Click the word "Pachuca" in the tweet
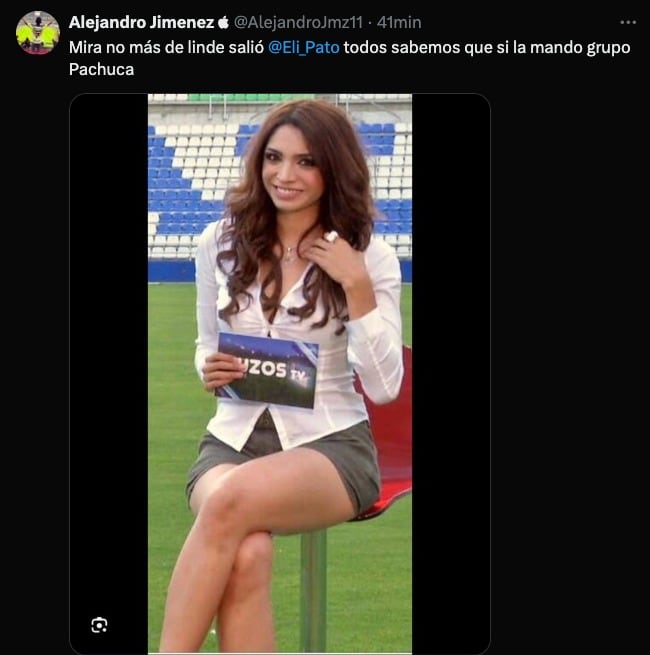The height and width of the screenshot is (655, 650). [x=102, y=69]
